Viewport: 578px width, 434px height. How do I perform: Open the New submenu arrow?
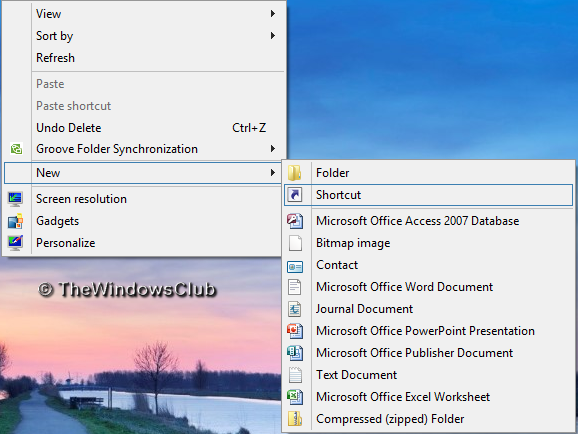coord(273,173)
